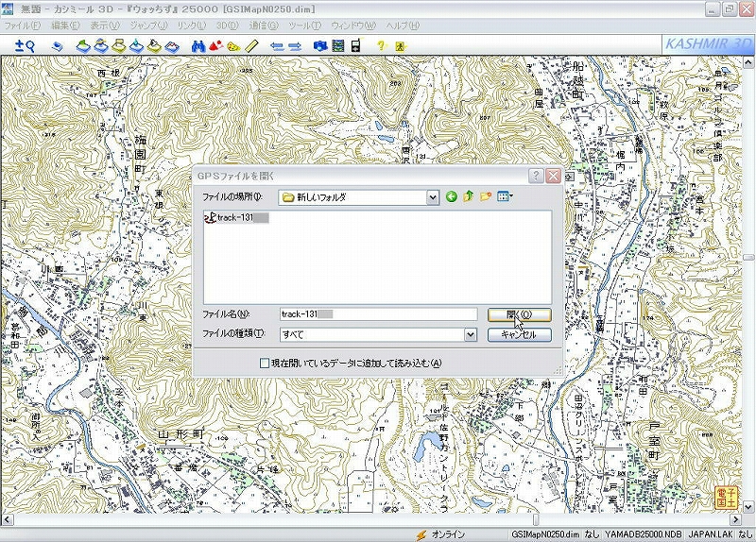
Task: Click the map horizontal scrollbar right arrow
Action: tap(736, 519)
